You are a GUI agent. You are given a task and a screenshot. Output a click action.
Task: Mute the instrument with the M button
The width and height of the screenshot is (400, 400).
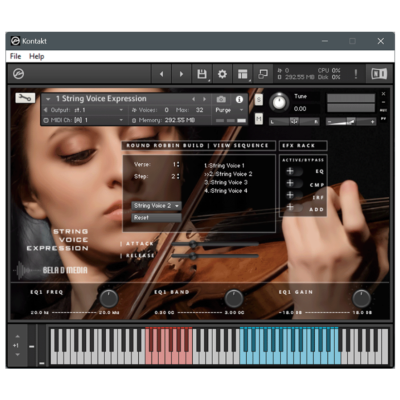[259, 118]
